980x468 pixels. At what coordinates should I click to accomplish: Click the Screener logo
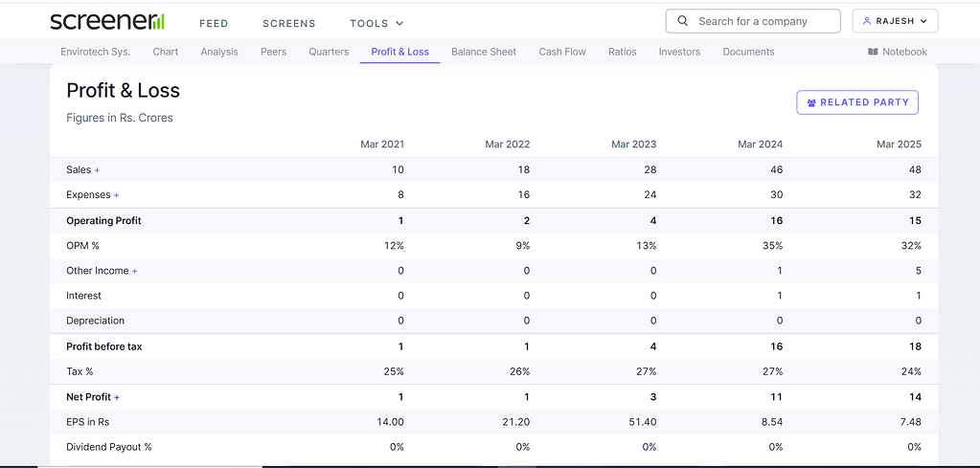(x=106, y=22)
